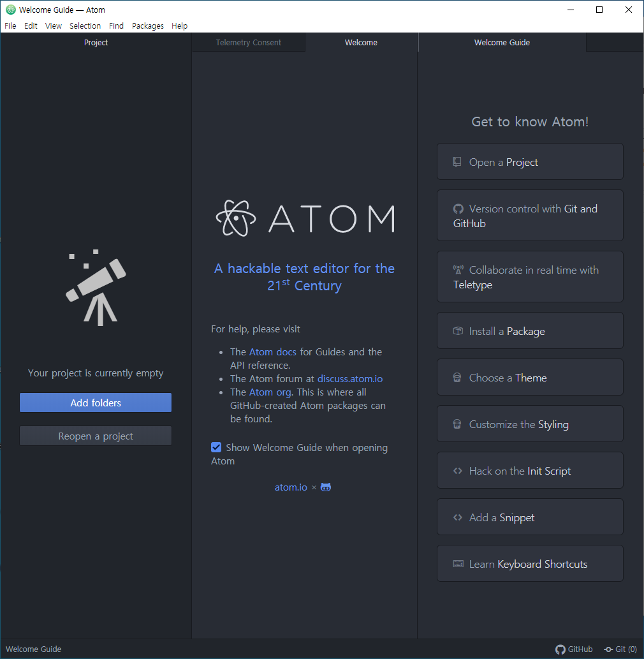Click the 'Get to know Atom!' heading
The height and width of the screenshot is (659, 644).
(x=530, y=121)
